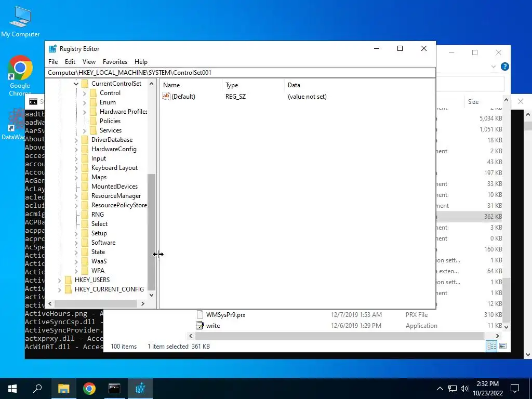Expand the DriverDatabase key

pos(76,140)
